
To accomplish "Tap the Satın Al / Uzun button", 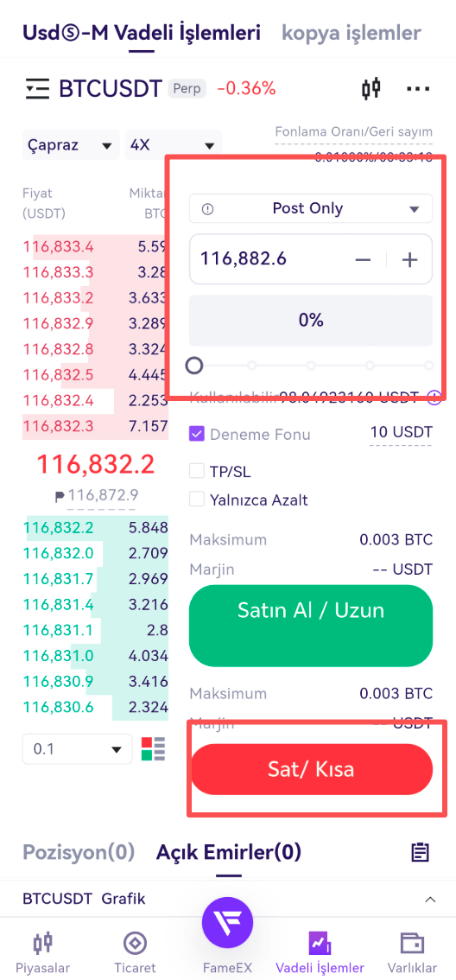I will point(310,625).
